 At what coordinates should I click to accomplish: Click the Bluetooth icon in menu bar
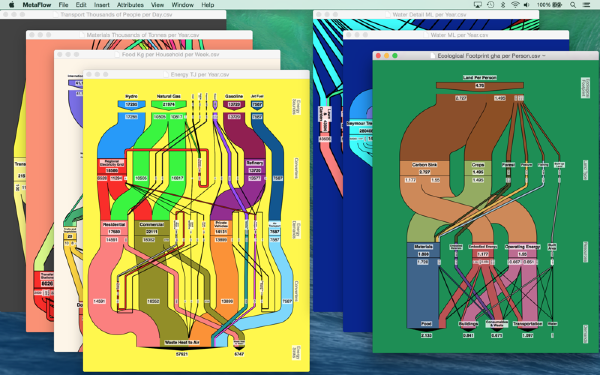(x=503, y=5)
